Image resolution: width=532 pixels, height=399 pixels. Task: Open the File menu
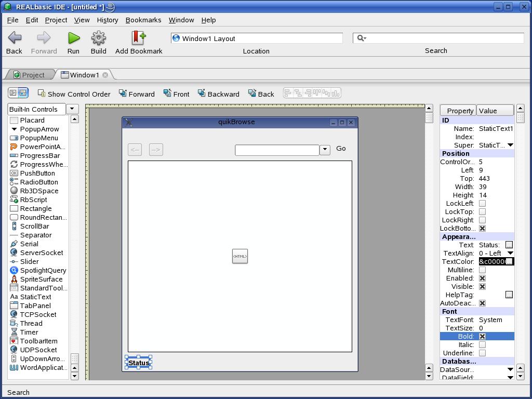12,20
